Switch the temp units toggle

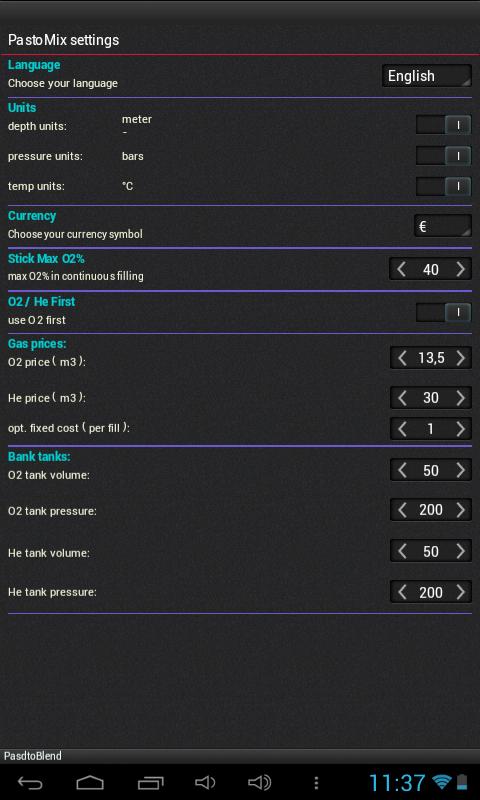pos(443,186)
